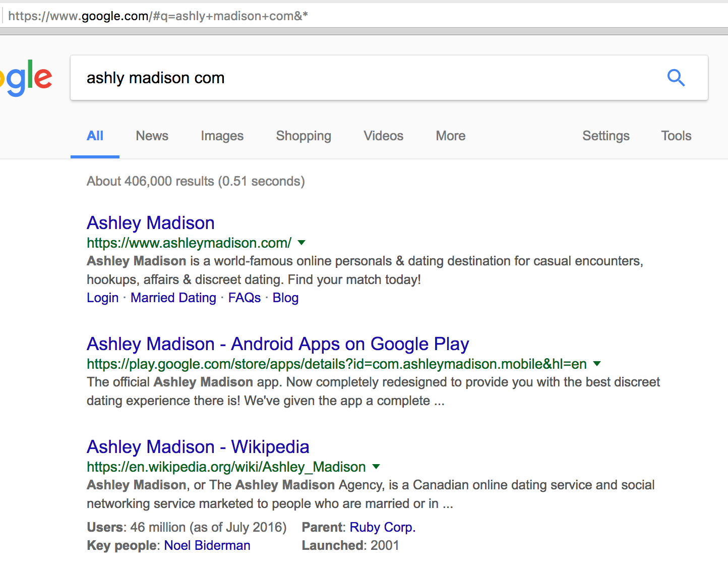728x565 pixels.
Task: Switch to the News tab
Action: [152, 136]
